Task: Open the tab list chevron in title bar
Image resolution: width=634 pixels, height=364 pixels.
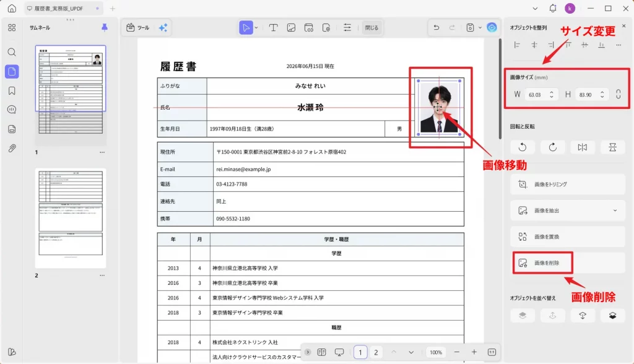Action: click(x=535, y=8)
